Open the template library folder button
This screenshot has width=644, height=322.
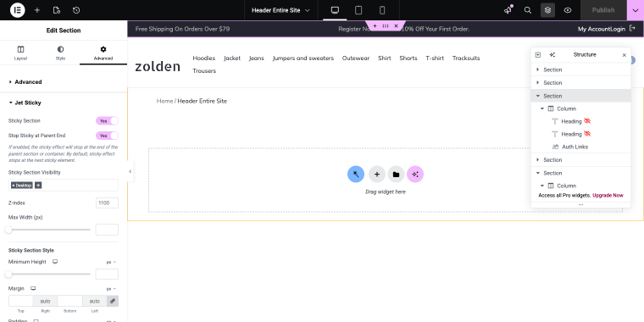(x=396, y=175)
